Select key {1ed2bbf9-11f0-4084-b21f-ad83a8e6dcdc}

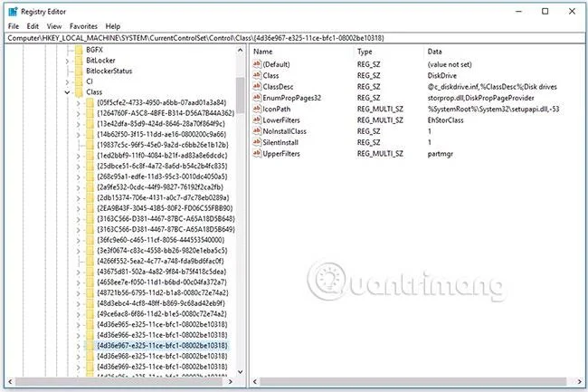click(x=162, y=156)
